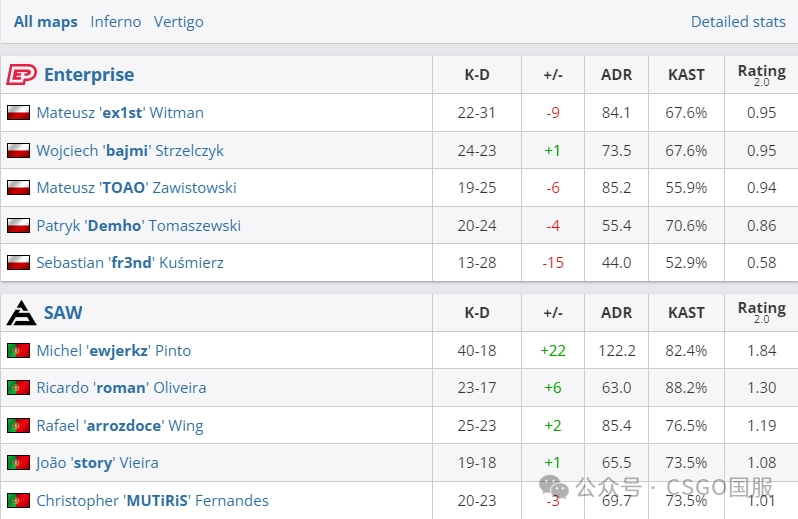Click the Portuguese flag beside arrozdoce
Image resolution: width=798 pixels, height=519 pixels.
coord(18,426)
